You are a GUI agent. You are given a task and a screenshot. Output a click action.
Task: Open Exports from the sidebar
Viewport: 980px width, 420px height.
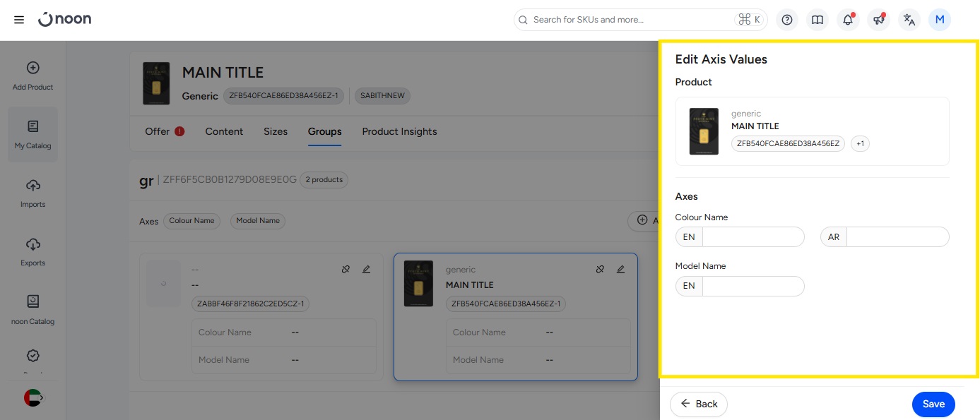pyautogui.click(x=33, y=252)
